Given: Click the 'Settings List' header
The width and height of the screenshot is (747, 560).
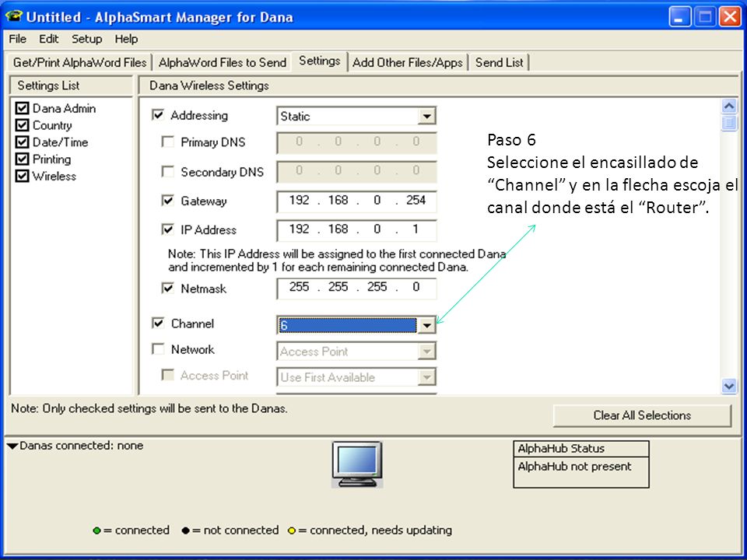Looking at the screenshot, I should (48, 86).
